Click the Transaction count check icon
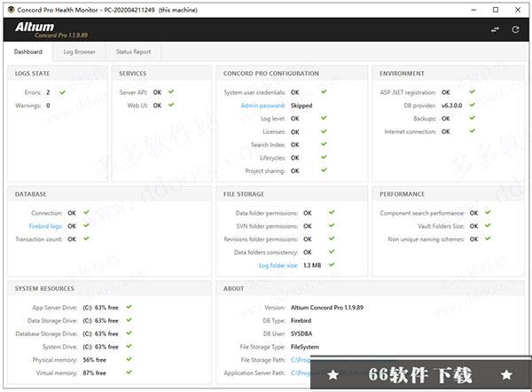532x392 pixels. pos(87,239)
